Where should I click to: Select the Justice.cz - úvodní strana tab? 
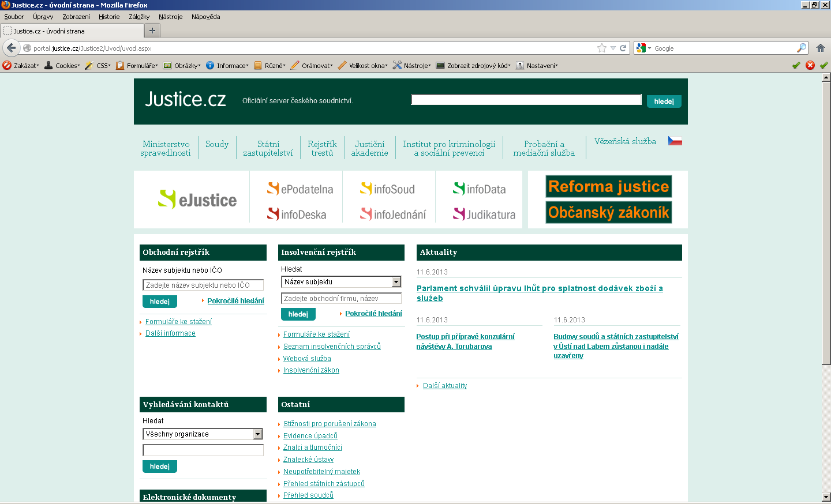[x=72, y=31]
